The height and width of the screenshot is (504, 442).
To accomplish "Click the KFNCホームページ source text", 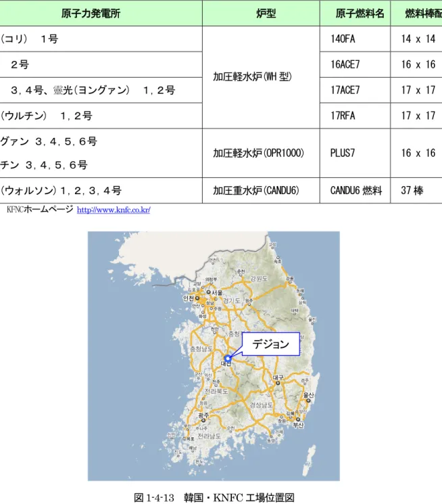I will pos(40,210).
